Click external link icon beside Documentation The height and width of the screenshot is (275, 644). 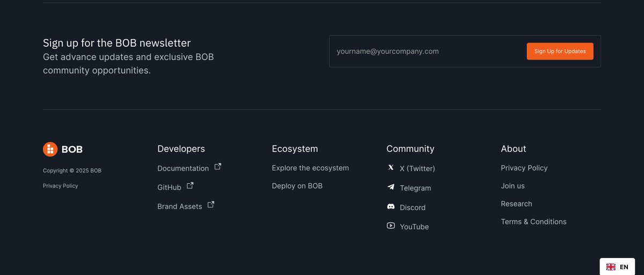[x=218, y=167]
